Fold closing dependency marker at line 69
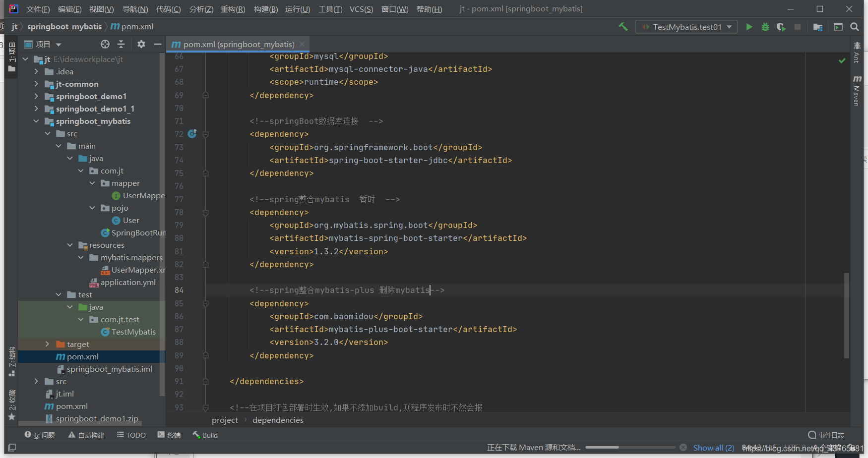The height and width of the screenshot is (458, 868). [205, 95]
